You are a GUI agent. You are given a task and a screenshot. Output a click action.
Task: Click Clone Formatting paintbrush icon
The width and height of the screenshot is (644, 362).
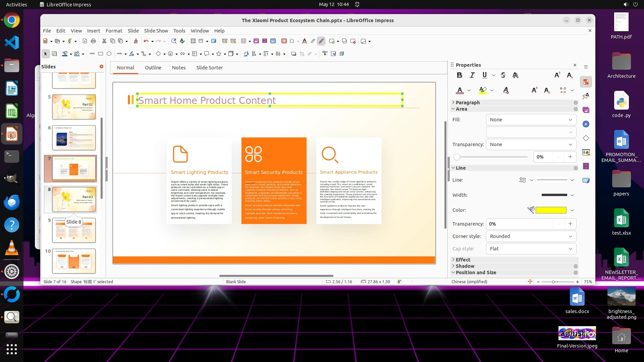136,41
